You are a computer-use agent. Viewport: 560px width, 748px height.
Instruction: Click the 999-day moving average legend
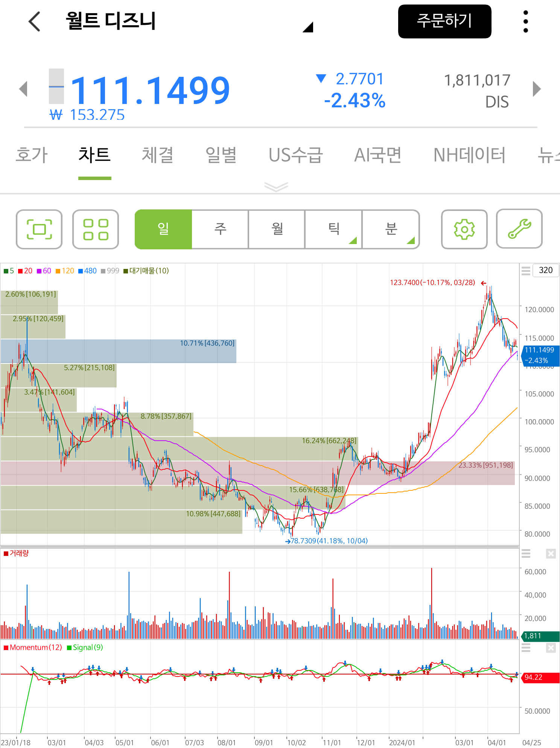coord(110,271)
